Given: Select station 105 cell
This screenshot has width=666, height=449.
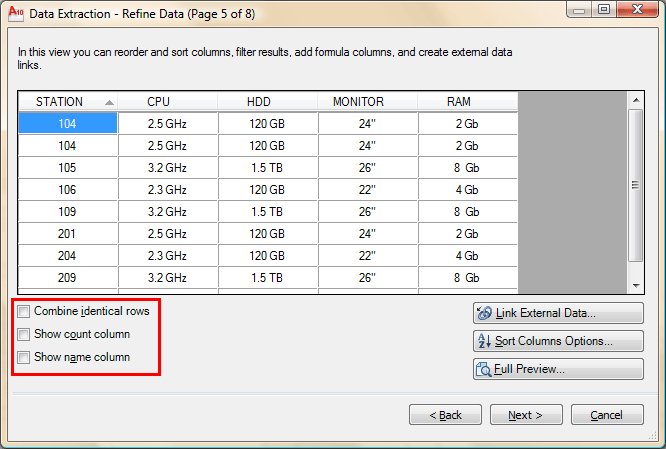Looking at the screenshot, I should click(x=68, y=168).
